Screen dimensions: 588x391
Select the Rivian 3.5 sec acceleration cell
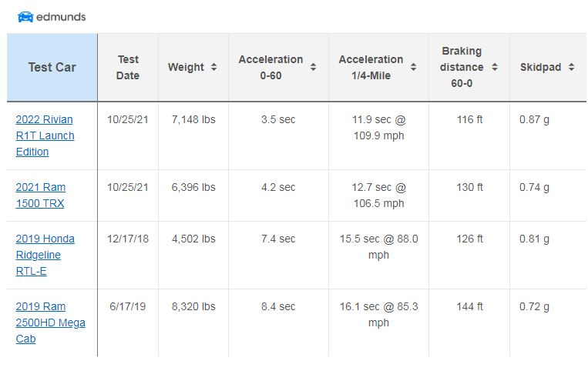[278, 120]
